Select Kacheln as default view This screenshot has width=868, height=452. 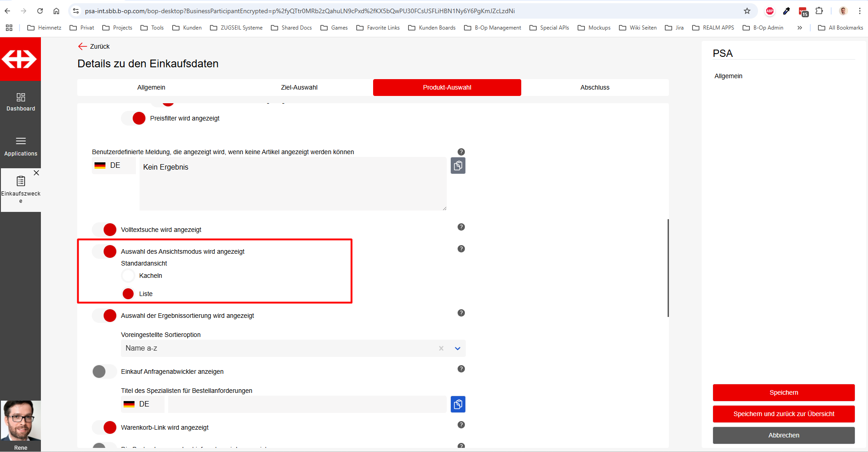(x=128, y=276)
